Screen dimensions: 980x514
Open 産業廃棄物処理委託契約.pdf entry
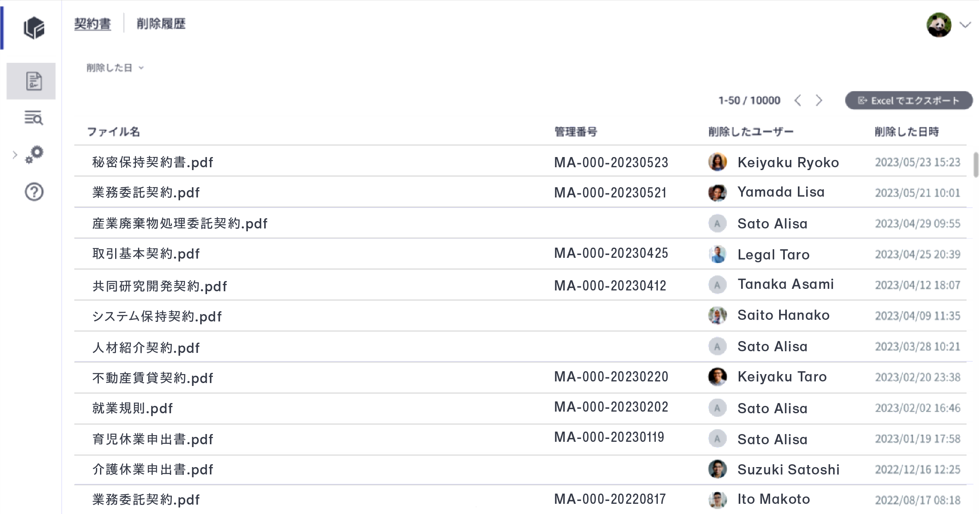tap(180, 224)
